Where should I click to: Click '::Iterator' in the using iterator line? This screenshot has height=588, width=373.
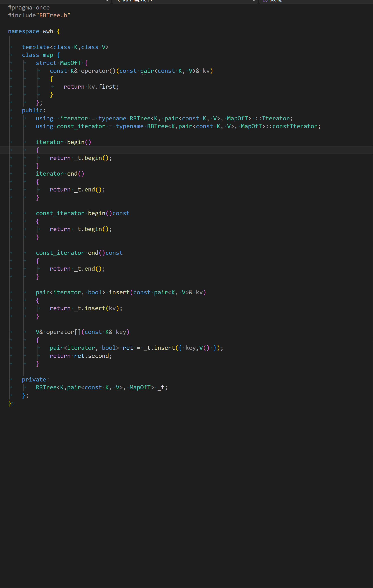point(272,119)
